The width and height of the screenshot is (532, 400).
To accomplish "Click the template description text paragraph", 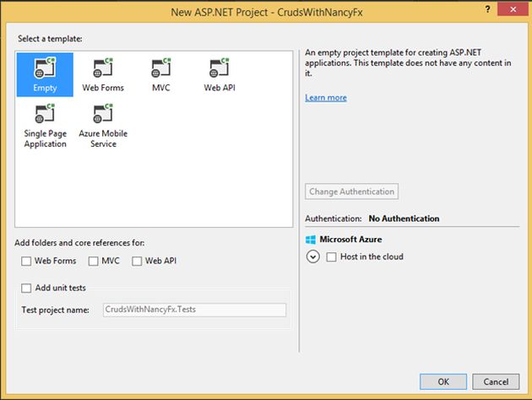I will point(408,63).
